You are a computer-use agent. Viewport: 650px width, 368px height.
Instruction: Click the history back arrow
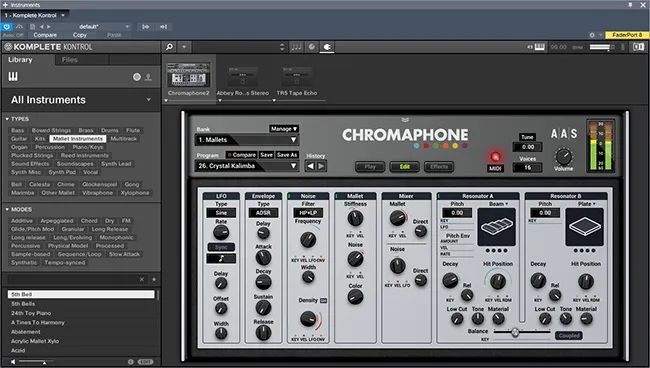310,167
